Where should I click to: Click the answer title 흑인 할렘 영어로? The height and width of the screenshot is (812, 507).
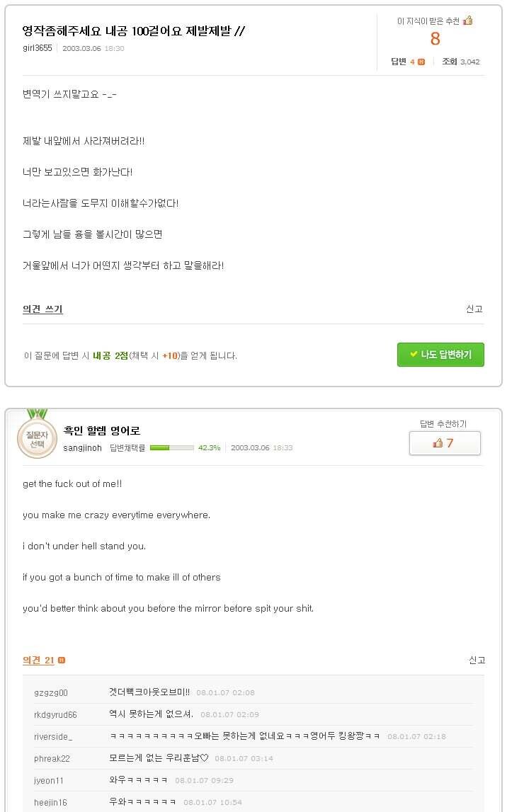101,431
